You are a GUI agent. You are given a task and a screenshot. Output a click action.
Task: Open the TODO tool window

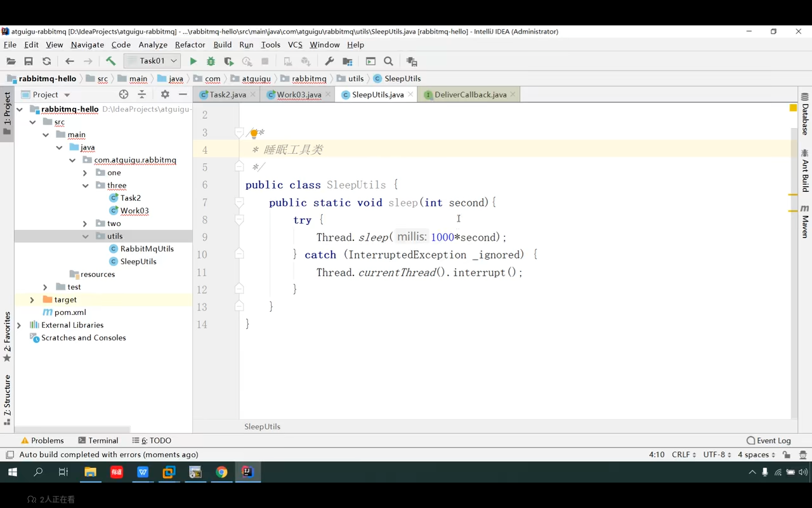coord(152,441)
